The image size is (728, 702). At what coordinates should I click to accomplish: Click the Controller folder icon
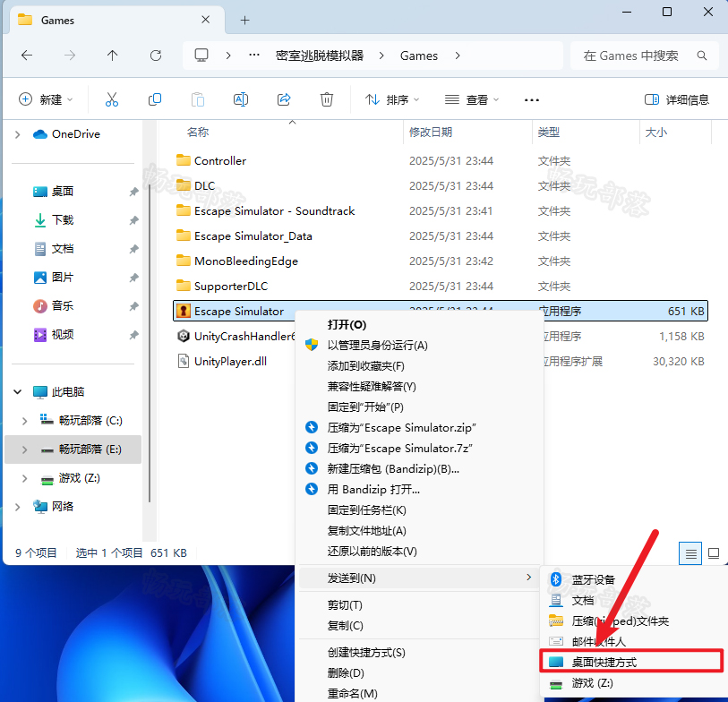(x=184, y=160)
